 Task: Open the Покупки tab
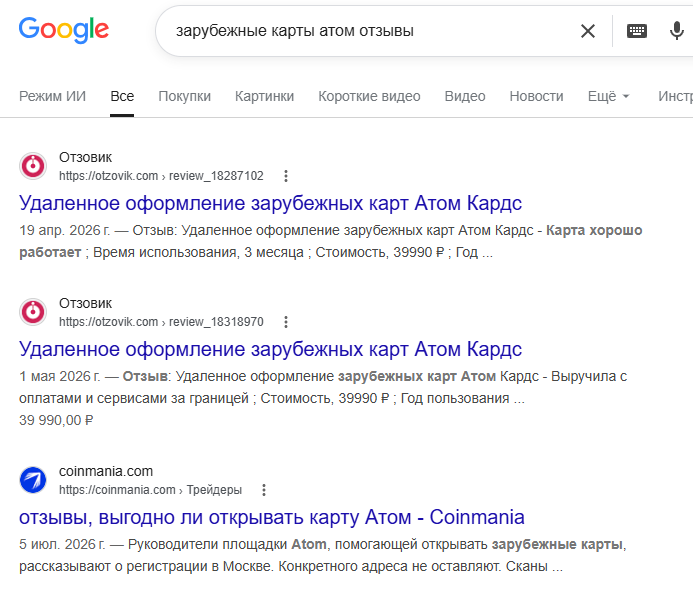click(185, 96)
